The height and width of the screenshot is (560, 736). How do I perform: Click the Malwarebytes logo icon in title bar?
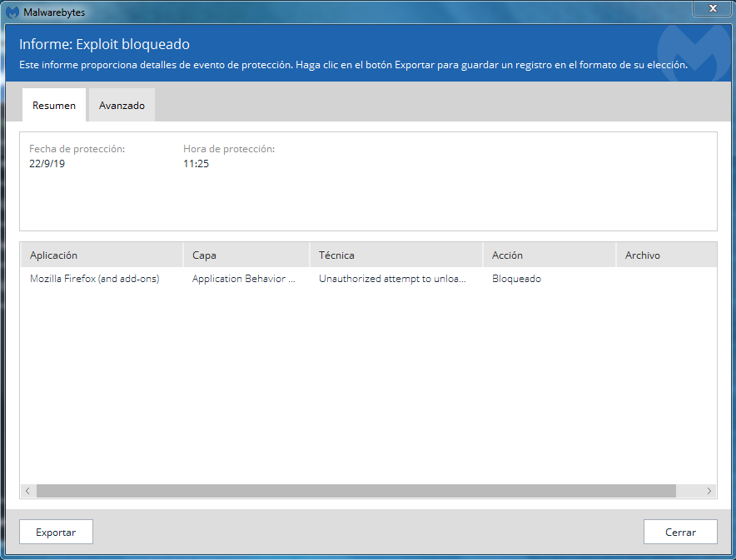click(x=12, y=12)
